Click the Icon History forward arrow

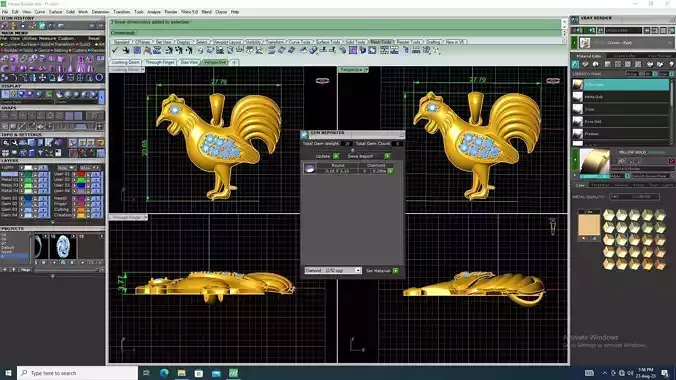tap(100, 26)
